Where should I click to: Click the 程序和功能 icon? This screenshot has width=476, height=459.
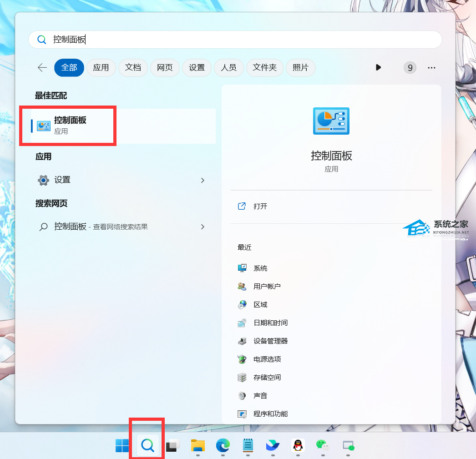pyautogui.click(x=242, y=414)
